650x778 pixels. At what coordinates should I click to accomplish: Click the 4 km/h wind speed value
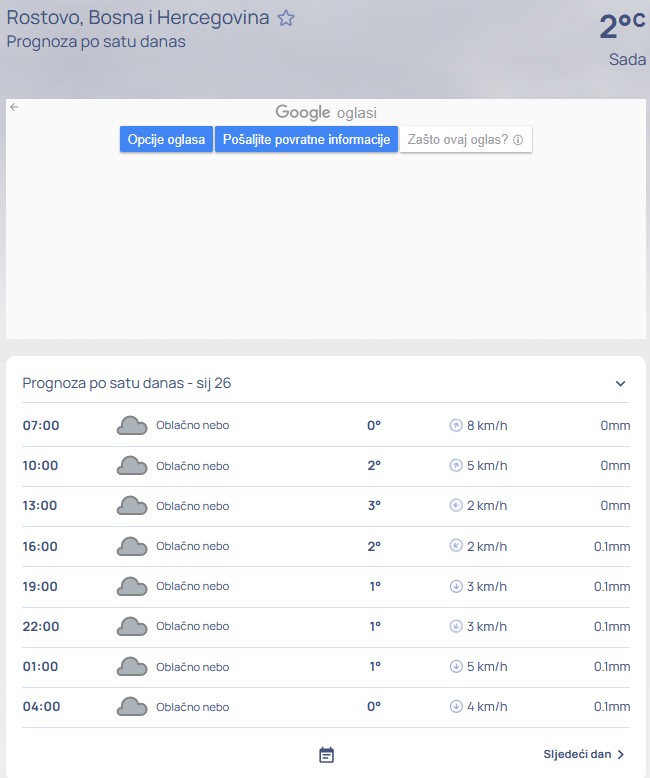(487, 707)
